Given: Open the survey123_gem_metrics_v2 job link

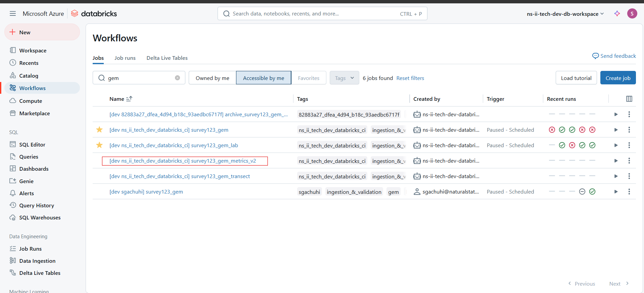Looking at the screenshot, I should coord(183,161).
